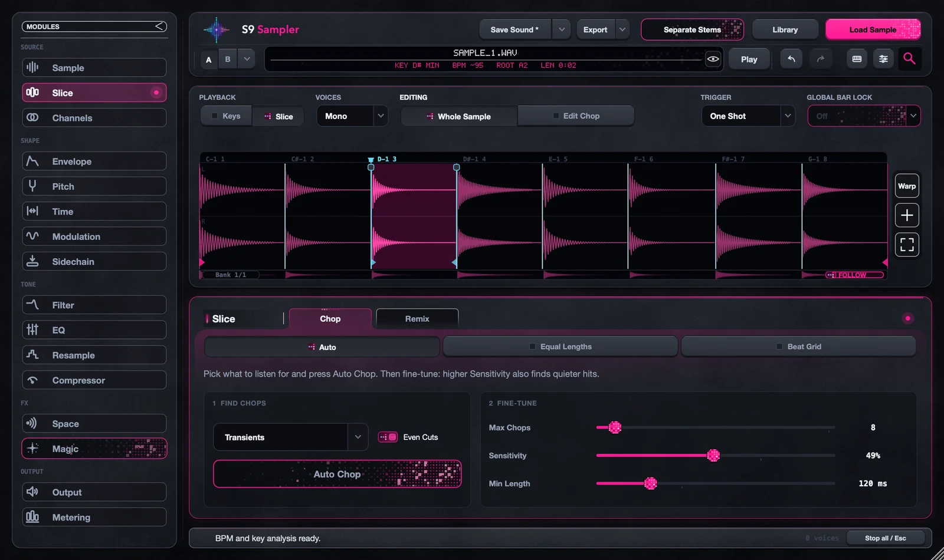Toggle the Even Cuts switch
The width and height of the screenshot is (944, 560).
(388, 437)
